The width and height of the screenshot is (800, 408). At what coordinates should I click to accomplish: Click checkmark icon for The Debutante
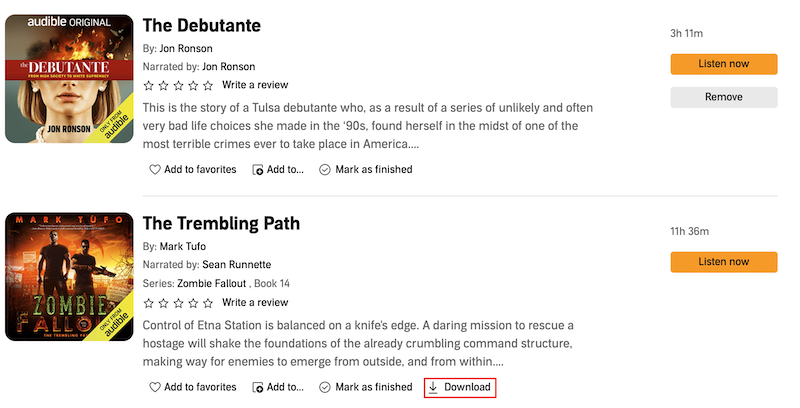click(325, 170)
